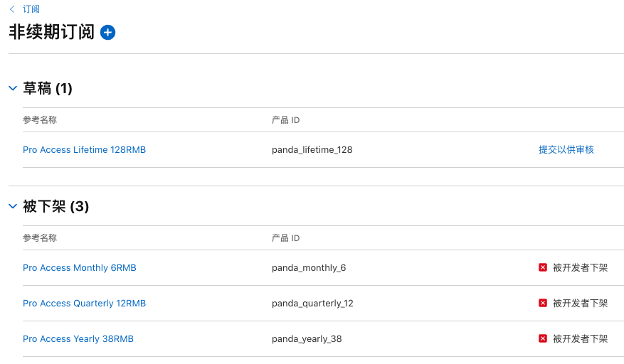
Task: Click 提交以供审核 for the Lifetime product
Action: [x=566, y=149]
